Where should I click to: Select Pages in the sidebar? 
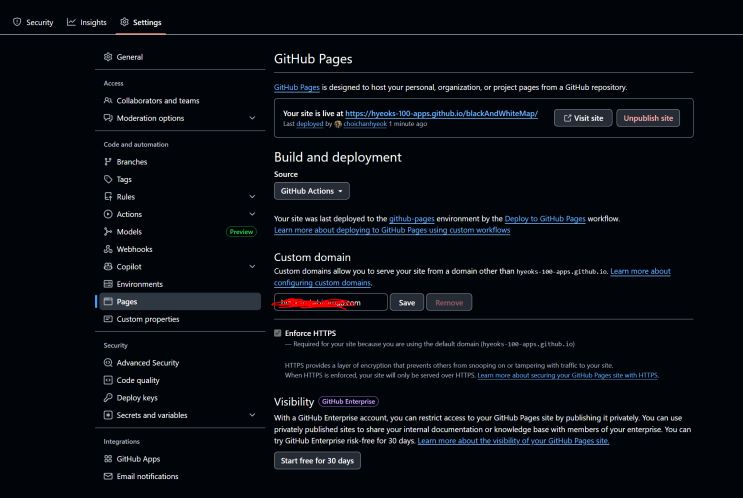tap(180, 302)
